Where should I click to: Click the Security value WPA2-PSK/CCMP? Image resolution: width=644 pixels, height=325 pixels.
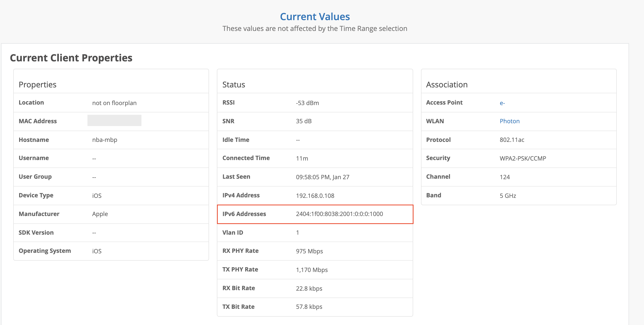point(523,158)
